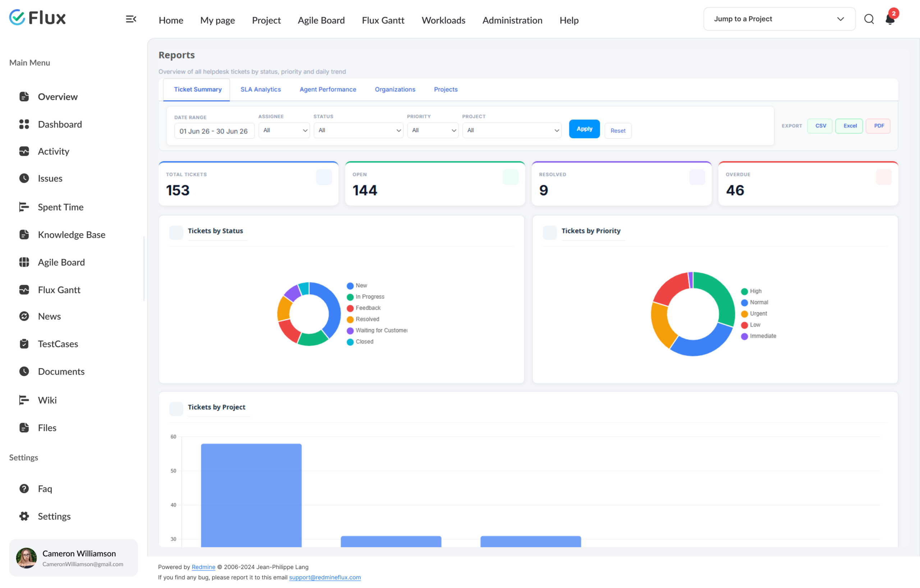Viewport: 920px width, 588px height.
Task: Open the Project filter dropdown
Action: 512,130
